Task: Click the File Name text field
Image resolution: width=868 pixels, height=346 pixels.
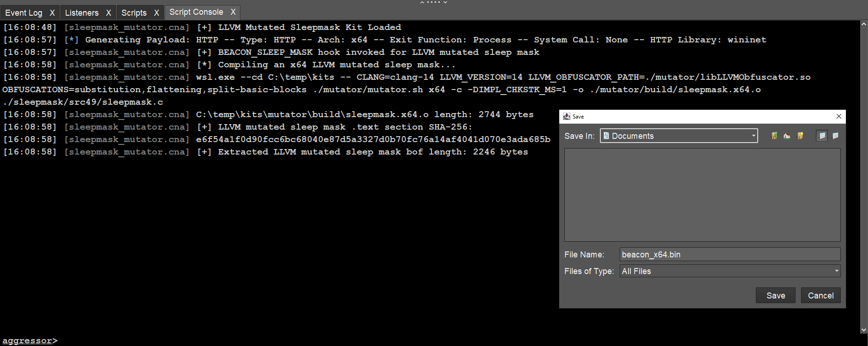Action: pos(729,255)
